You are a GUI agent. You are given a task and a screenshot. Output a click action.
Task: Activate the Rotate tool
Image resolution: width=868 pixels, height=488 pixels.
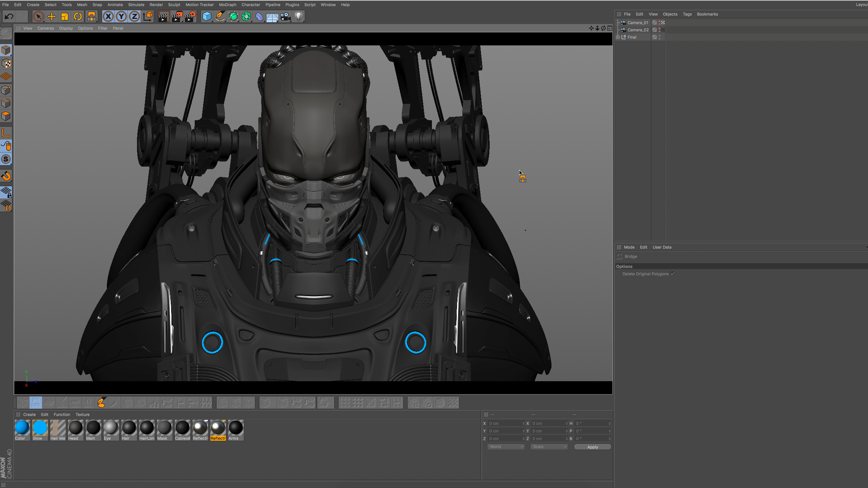tap(78, 16)
